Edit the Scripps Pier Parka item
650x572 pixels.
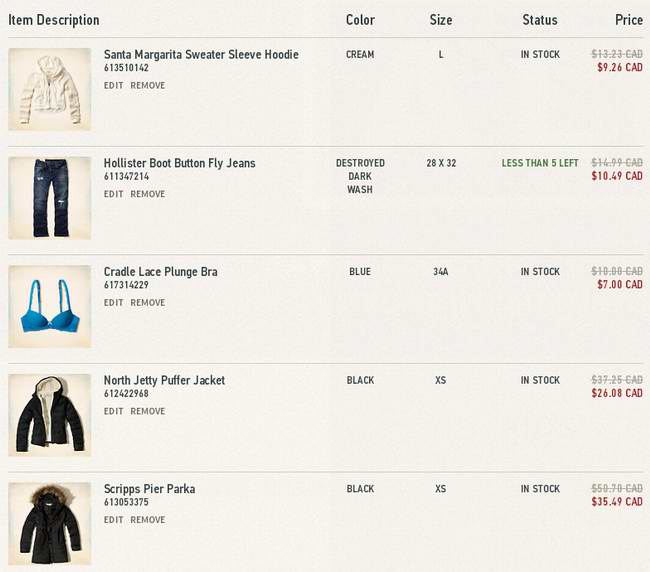point(114,520)
